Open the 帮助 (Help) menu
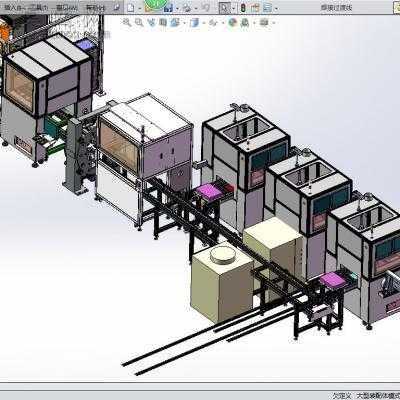 pos(95,8)
